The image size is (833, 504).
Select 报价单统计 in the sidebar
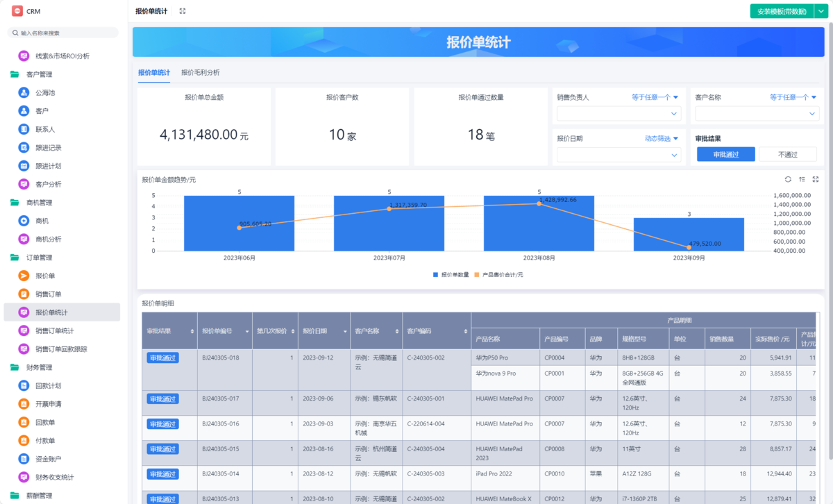(x=62, y=312)
